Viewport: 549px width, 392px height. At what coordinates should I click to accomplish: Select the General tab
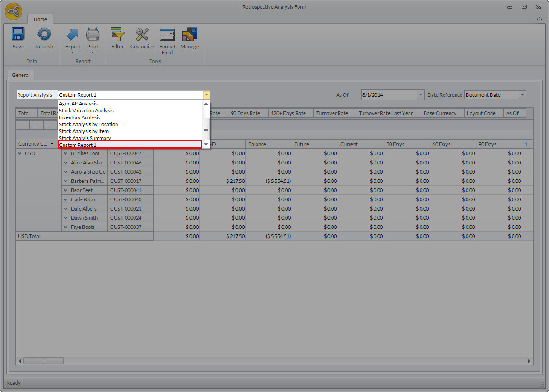click(21, 75)
